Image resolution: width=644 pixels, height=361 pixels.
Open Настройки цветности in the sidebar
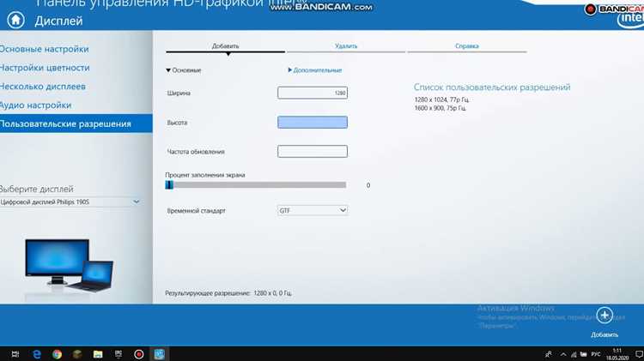(45, 68)
